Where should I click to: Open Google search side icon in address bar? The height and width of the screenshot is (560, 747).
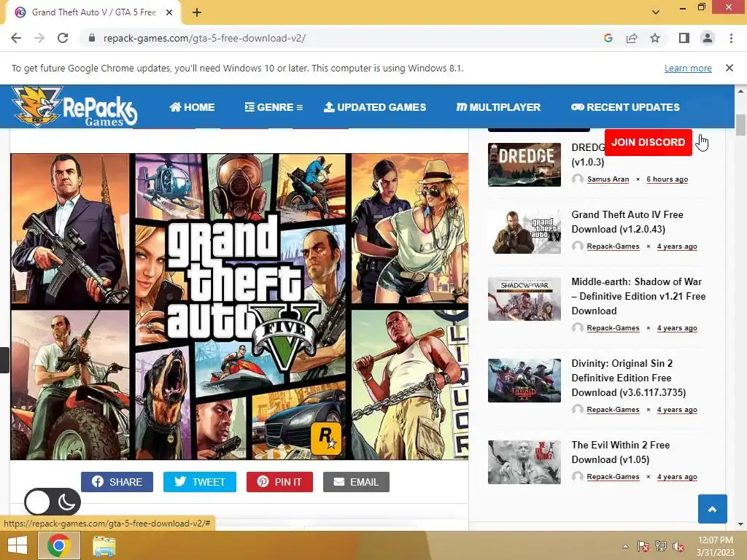coord(608,38)
